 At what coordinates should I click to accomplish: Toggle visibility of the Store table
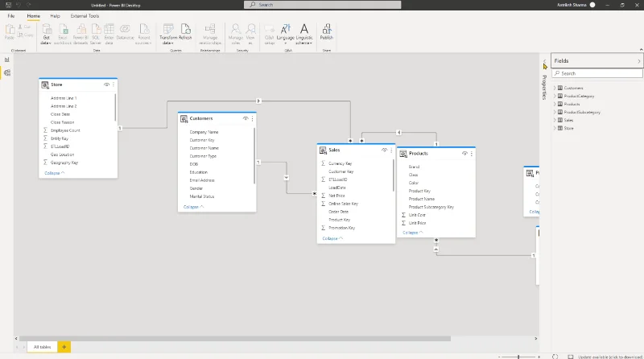(106, 85)
